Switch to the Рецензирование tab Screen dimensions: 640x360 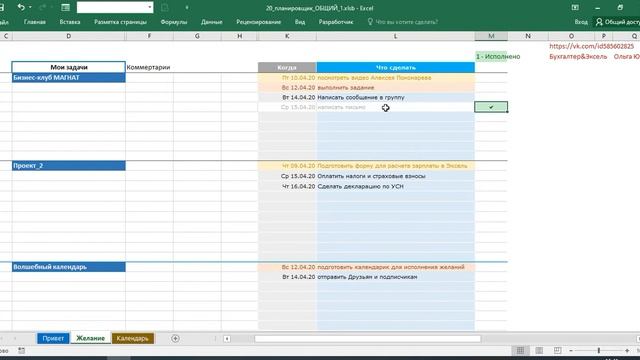tap(258, 22)
